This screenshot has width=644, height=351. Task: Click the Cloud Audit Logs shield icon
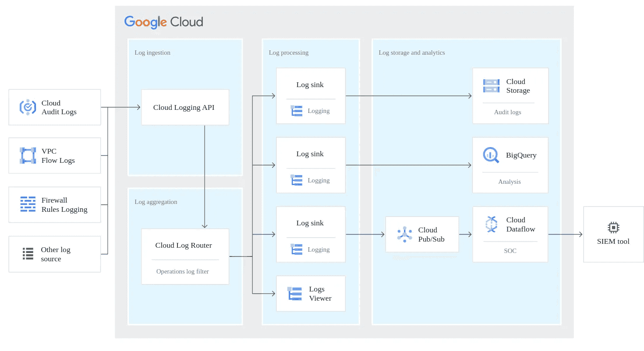28,107
